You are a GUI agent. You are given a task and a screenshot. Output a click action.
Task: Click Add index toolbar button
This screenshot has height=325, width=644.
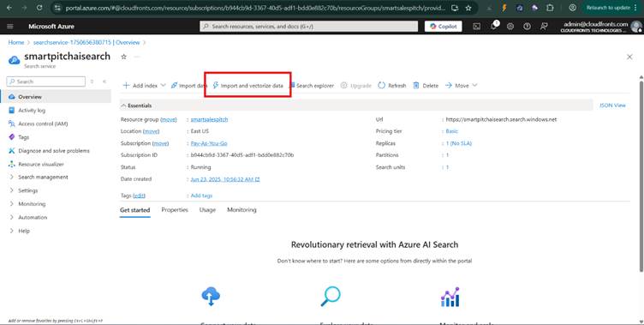pos(140,86)
